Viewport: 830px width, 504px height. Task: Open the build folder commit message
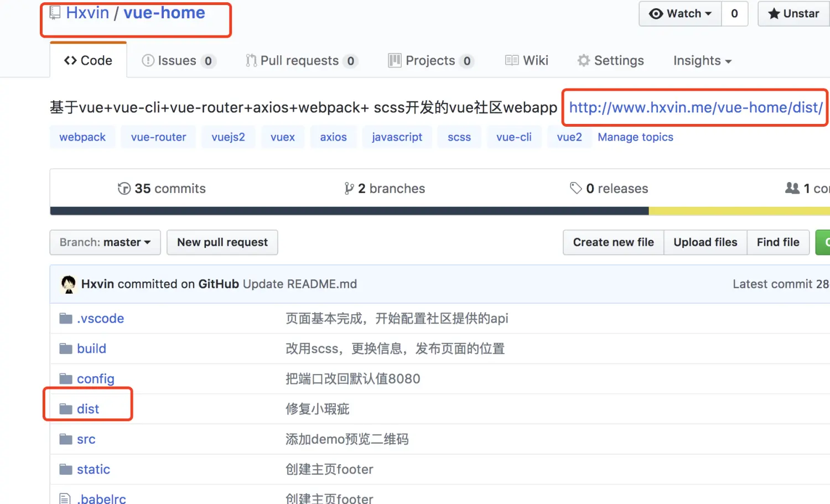pyautogui.click(x=395, y=349)
